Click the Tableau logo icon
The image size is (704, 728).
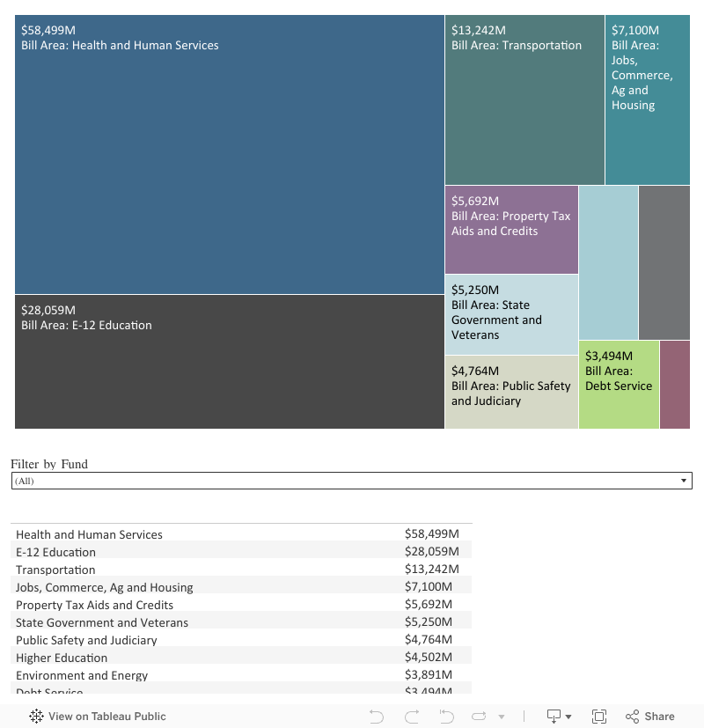point(37,717)
